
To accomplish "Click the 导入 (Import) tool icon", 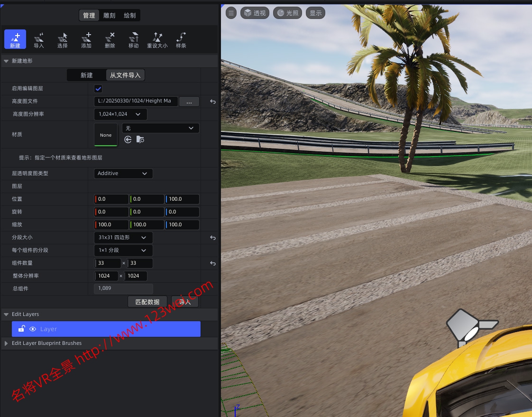I will pyautogui.click(x=39, y=39).
